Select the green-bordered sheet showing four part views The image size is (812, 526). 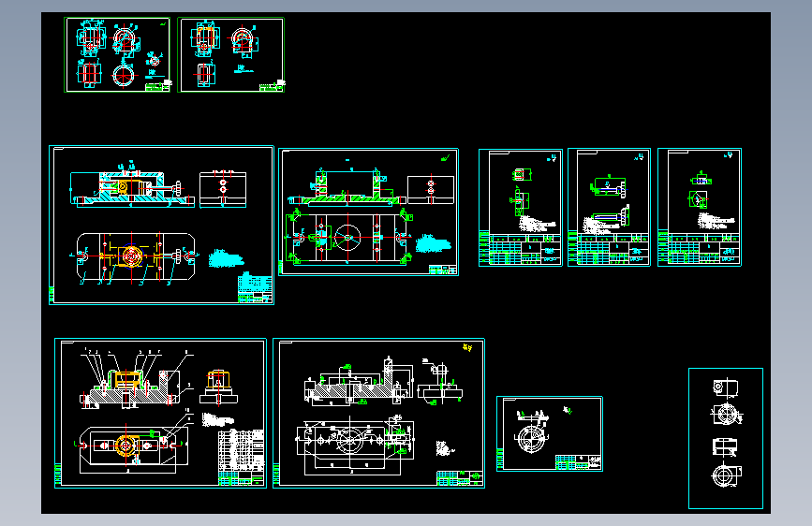[117, 55]
